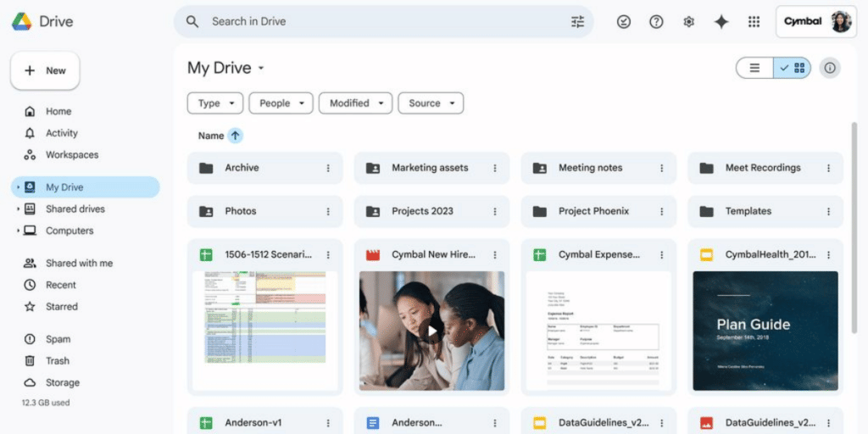The height and width of the screenshot is (434, 868).
Task: Open the Google apps grid launcher
Action: (754, 21)
